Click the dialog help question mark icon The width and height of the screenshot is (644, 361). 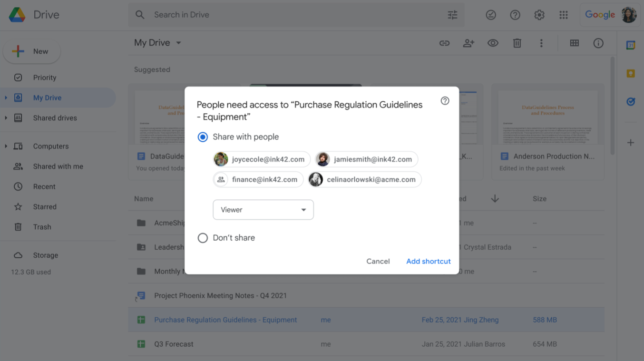tap(445, 100)
